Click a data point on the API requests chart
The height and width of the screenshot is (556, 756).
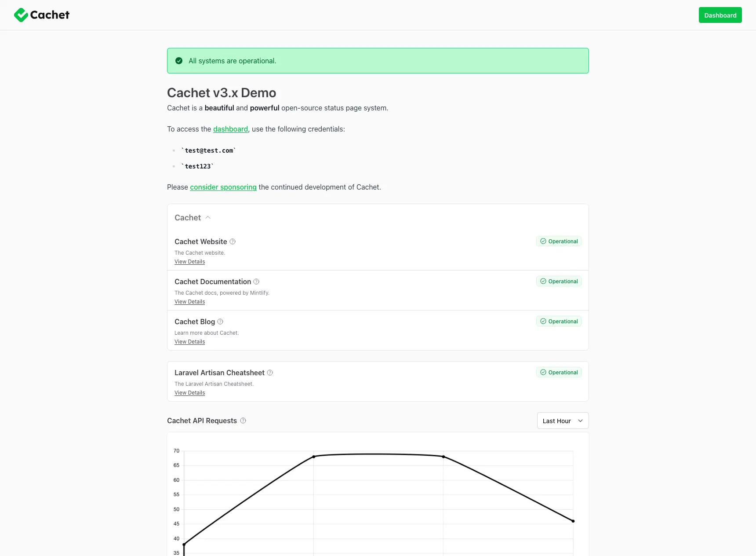(313, 456)
